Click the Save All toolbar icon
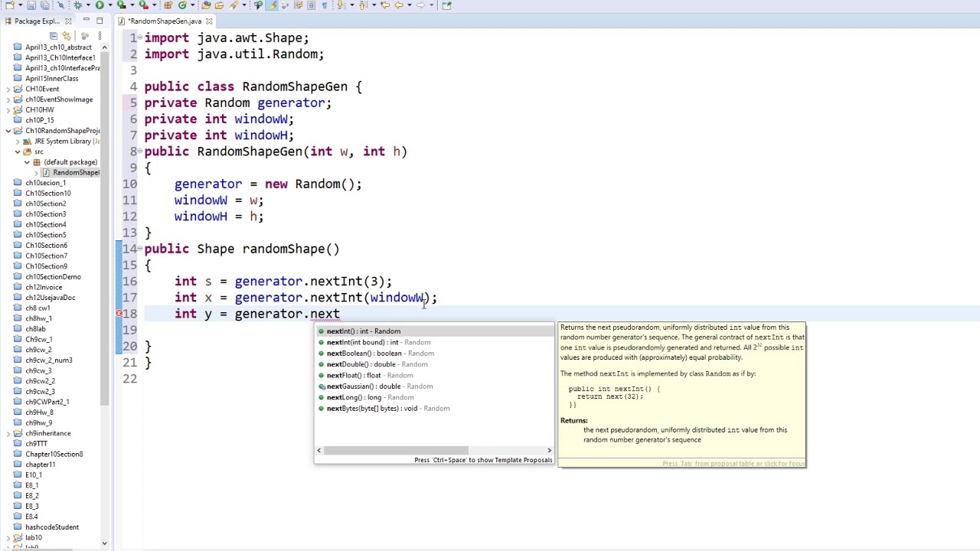Viewport: 980px width, 551px height. click(x=44, y=5)
